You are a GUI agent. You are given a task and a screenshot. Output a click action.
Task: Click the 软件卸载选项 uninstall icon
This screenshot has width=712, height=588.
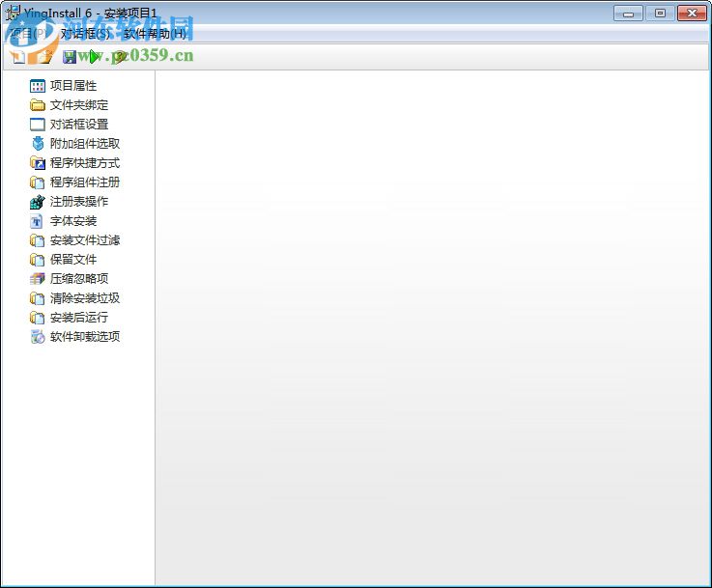click(x=38, y=337)
